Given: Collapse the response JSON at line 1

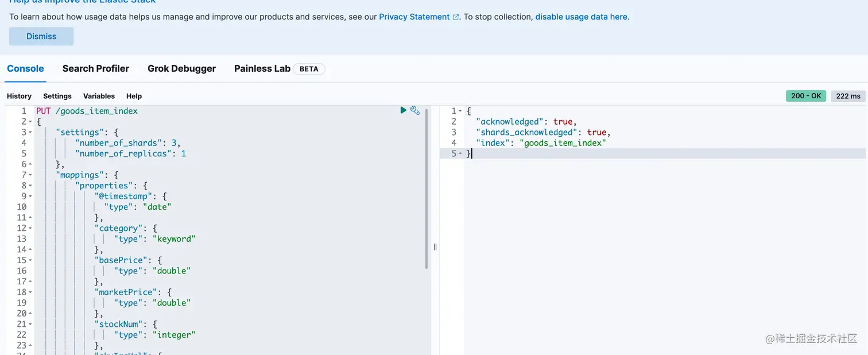Looking at the screenshot, I should 460,111.
